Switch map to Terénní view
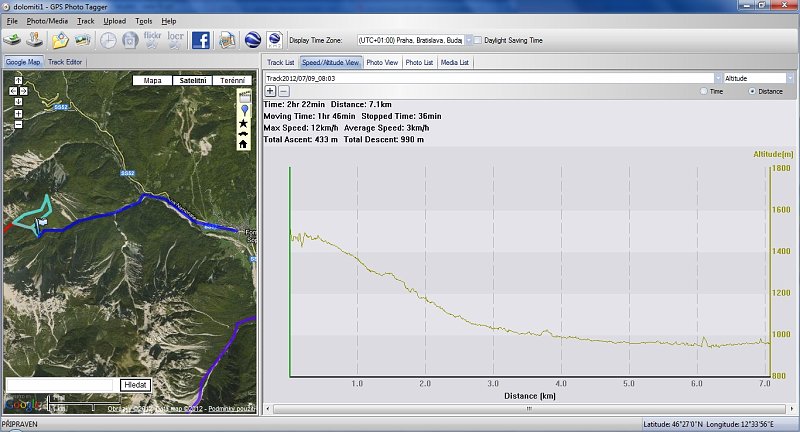The width and height of the screenshot is (800, 432). click(233, 81)
